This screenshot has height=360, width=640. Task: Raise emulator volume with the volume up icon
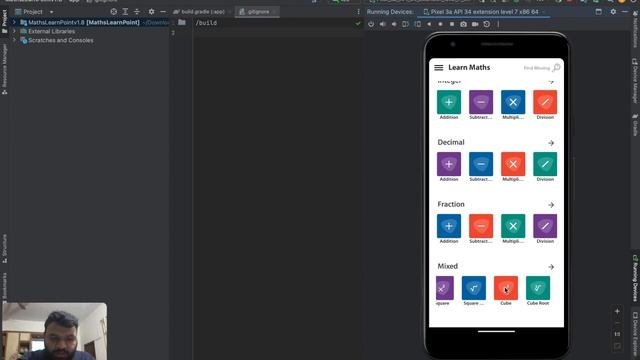(x=382, y=24)
